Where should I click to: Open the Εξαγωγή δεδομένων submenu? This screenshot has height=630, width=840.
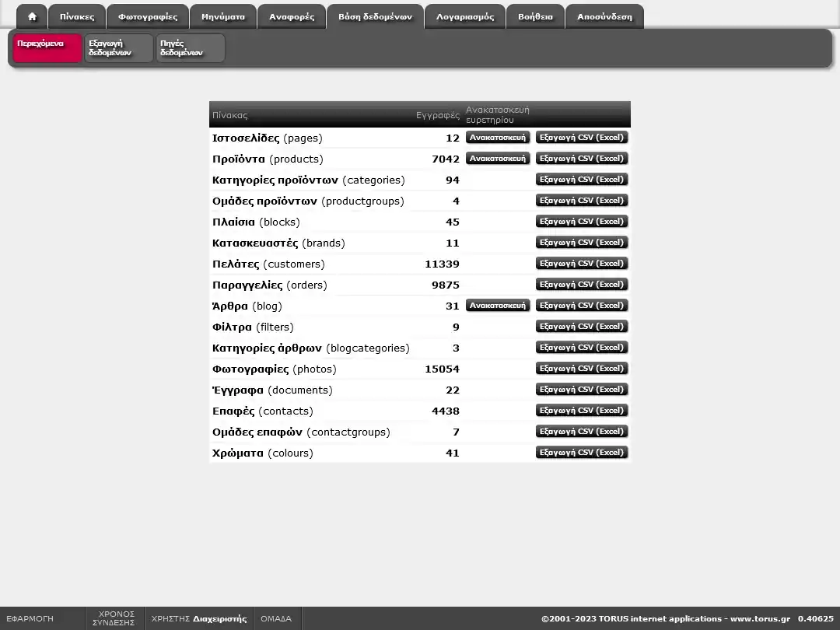coord(118,48)
